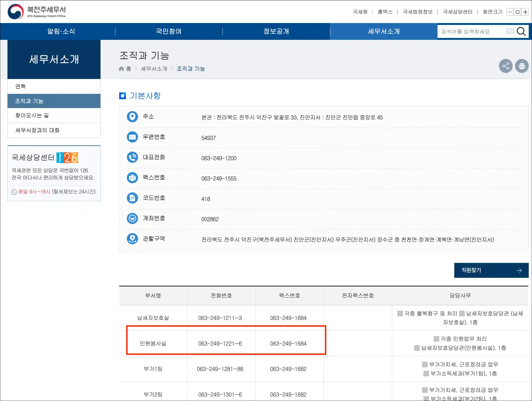
Task: Click the 팩스번호 fax icon
Action: pyautogui.click(x=132, y=178)
